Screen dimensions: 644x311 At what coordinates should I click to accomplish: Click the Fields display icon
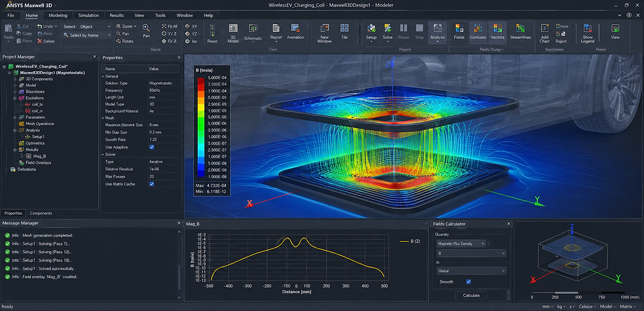[x=459, y=28]
